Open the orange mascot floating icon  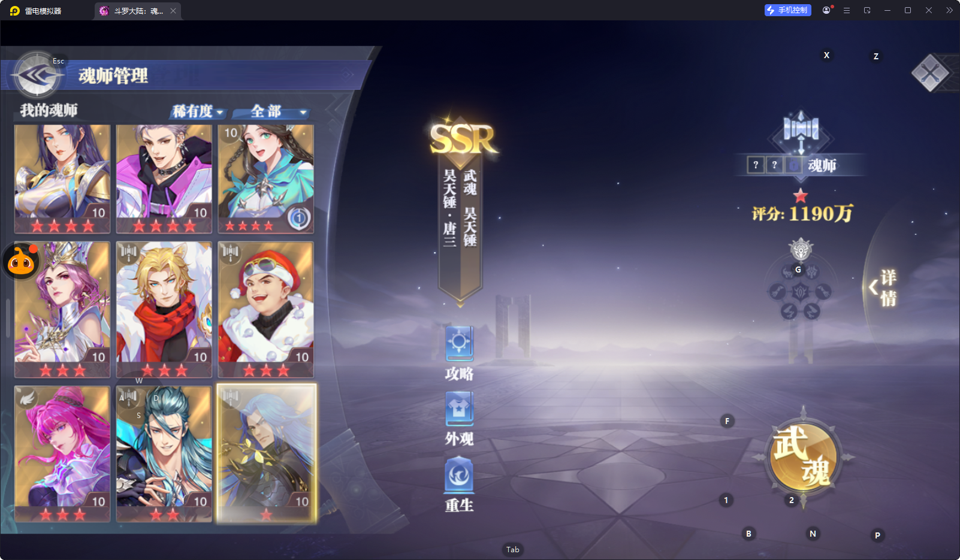(x=21, y=261)
